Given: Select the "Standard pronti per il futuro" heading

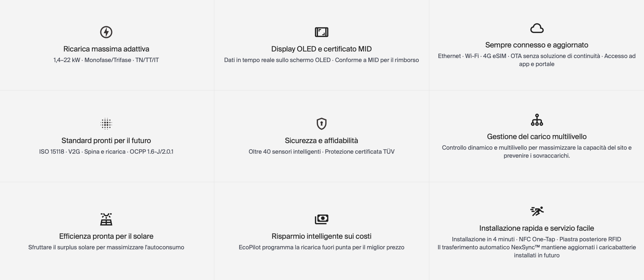Looking at the screenshot, I should click(106, 141).
